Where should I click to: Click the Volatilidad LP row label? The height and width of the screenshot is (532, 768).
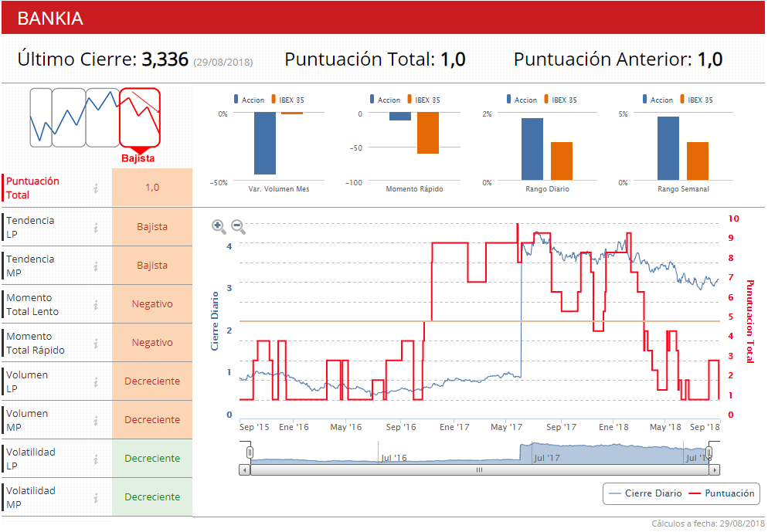(x=30, y=459)
